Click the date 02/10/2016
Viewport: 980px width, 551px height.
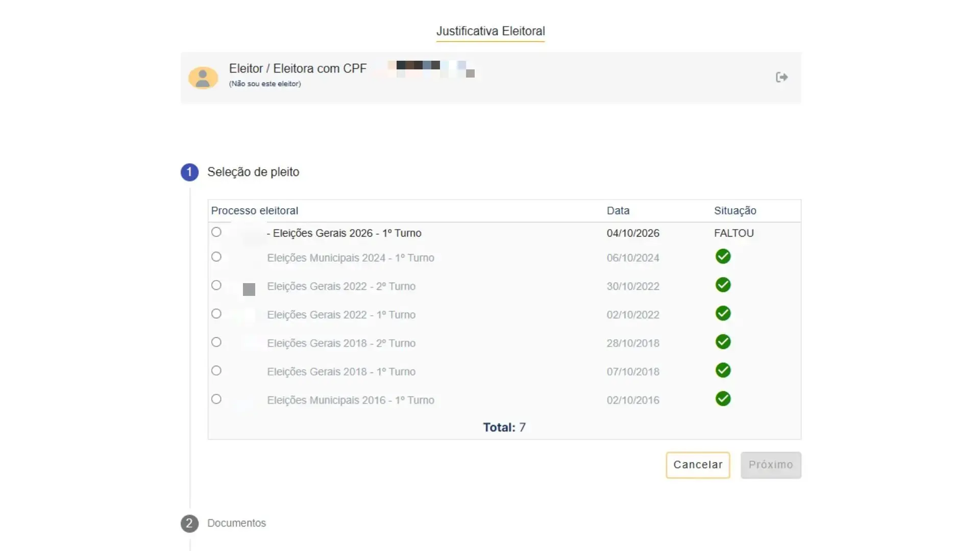pos(633,400)
